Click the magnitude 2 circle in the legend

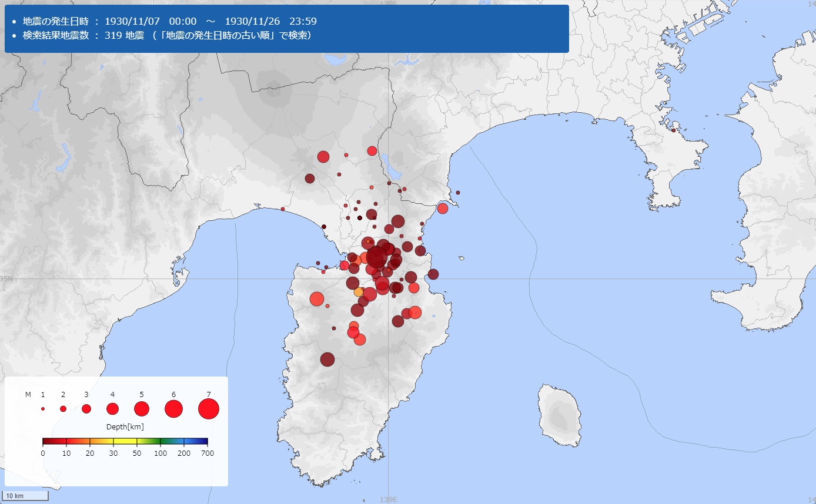[x=63, y=409]
